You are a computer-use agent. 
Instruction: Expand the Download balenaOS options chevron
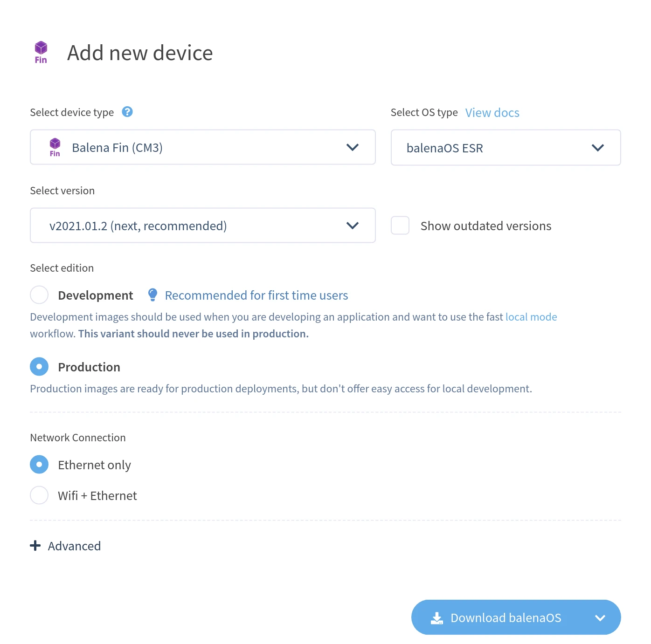(600, 617)
